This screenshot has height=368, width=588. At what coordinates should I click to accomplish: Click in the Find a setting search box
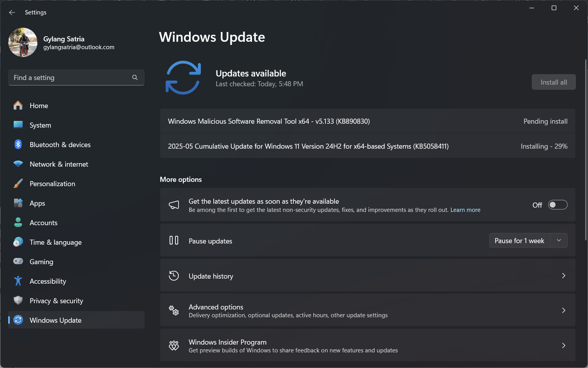pyautogui.click(x=76, y=77)
